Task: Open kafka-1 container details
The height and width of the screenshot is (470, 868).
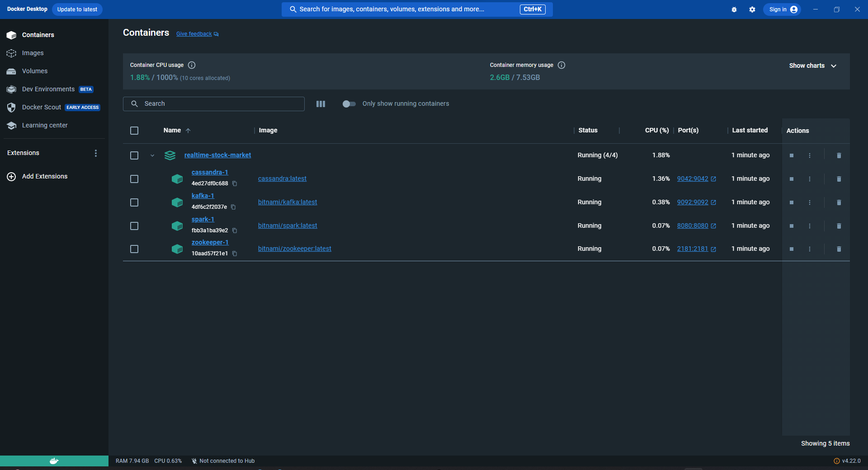Action: (203, 196)
